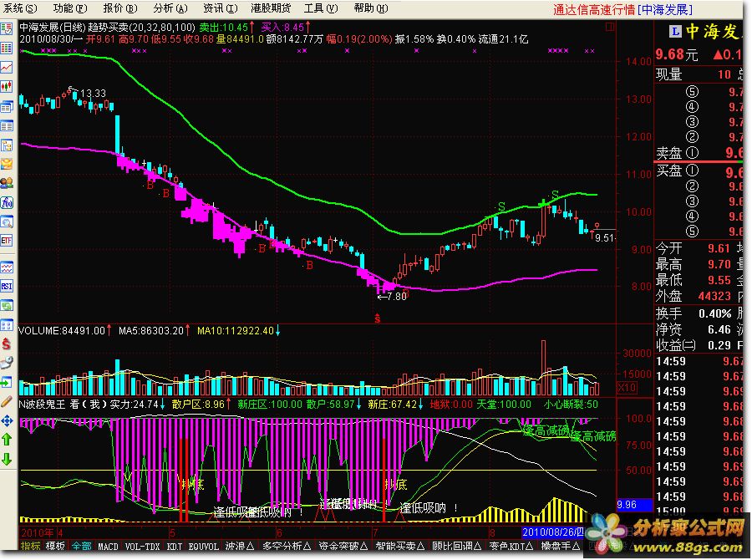Viewport: 752px width, 560px height.
Task: Expand the 顾比回调 indicator group tab
Action: click(456, 546)
